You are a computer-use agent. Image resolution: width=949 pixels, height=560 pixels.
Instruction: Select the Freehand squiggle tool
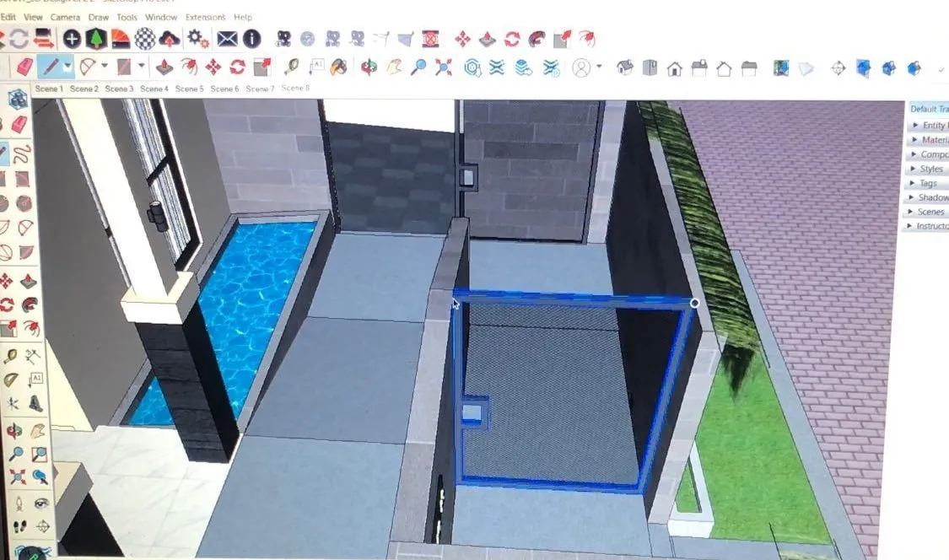[x=22, y=154]
